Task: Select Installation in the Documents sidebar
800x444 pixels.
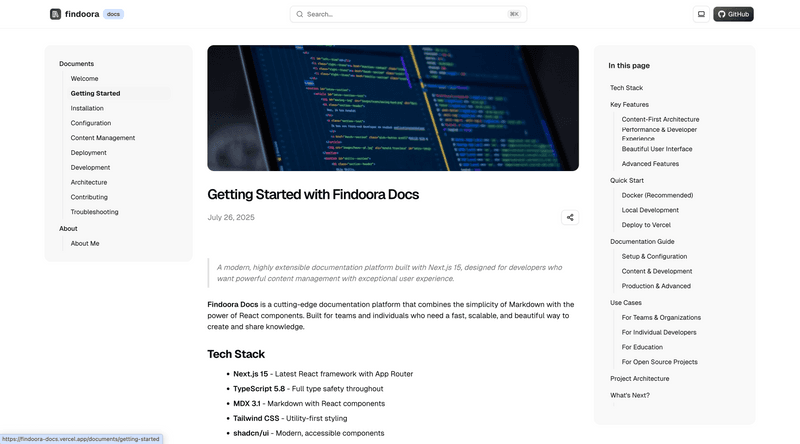Action: (87, 108)
